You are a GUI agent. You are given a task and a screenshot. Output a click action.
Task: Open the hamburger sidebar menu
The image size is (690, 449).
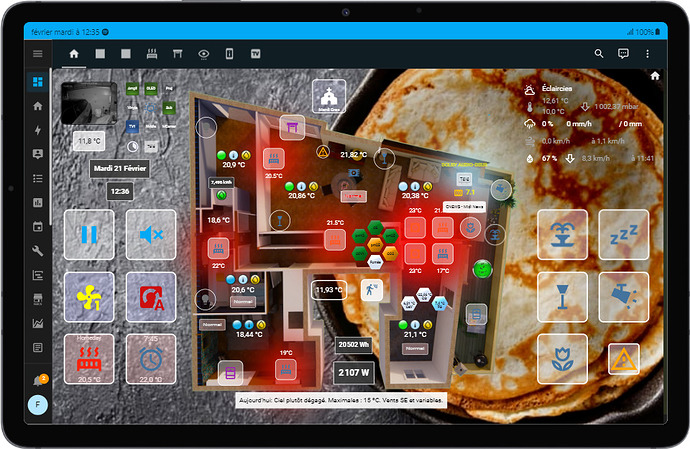pos(38,53)
